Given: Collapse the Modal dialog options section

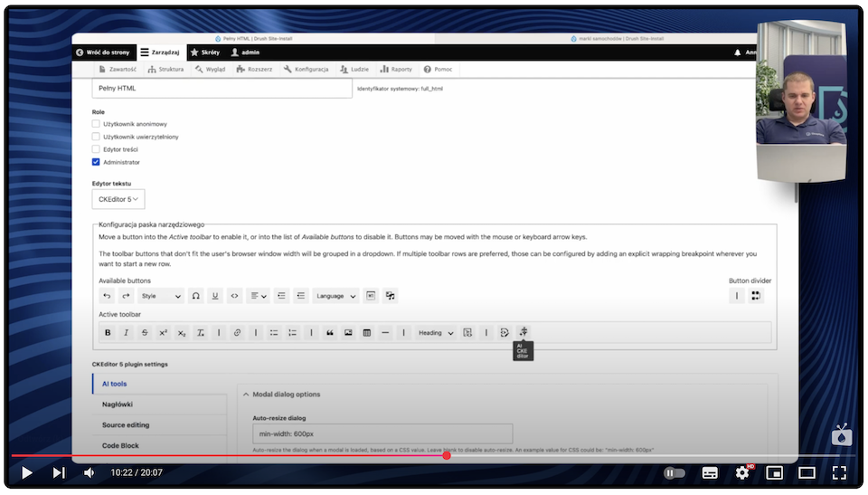Looking at the screenshot, I should tap(281, 395).
